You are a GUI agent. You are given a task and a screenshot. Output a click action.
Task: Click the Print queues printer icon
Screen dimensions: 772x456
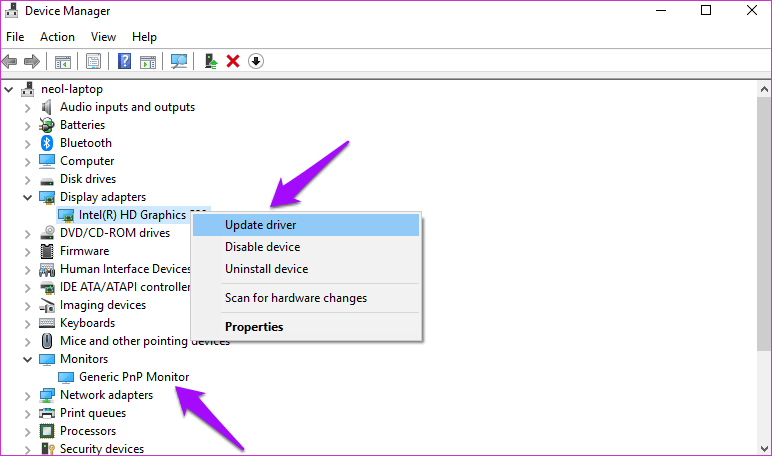point(47,413)
